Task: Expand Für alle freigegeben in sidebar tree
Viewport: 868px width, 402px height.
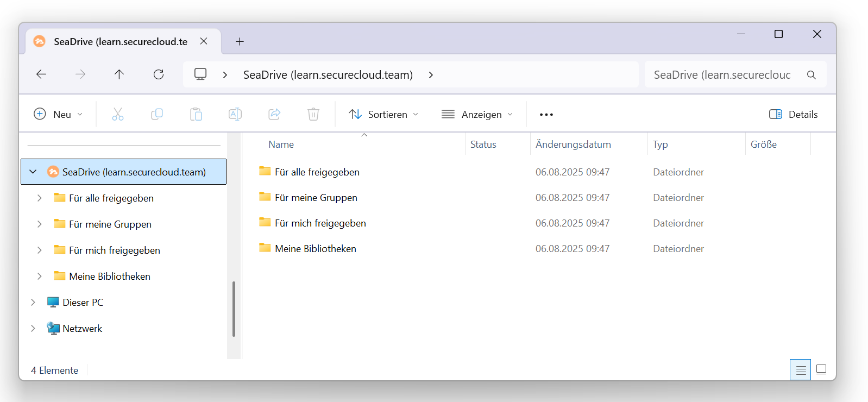Action: [39, 198]
